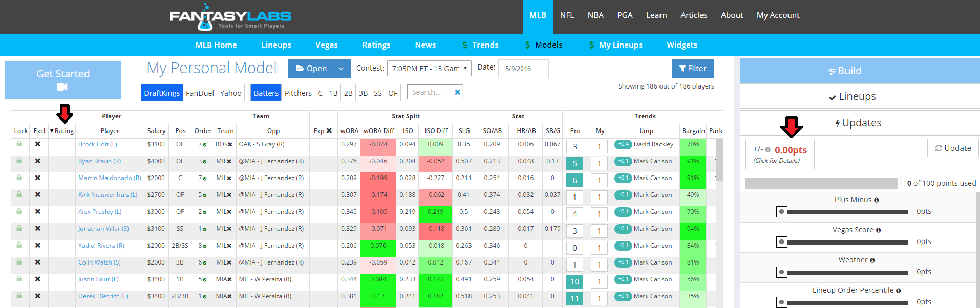Show info for Lineup Order Percentile
This screenshot has height=308, width=980.
coord(898,291)
